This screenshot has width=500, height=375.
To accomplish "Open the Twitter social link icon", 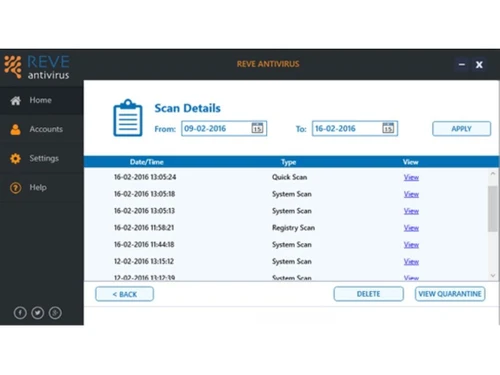I will [38, 313].
